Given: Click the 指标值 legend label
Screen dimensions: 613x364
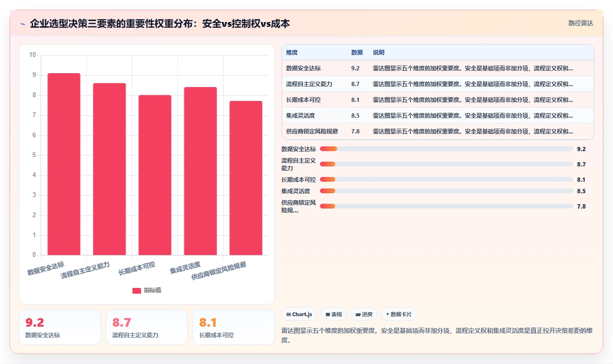Looking at the screenshot, I should 152,290.
